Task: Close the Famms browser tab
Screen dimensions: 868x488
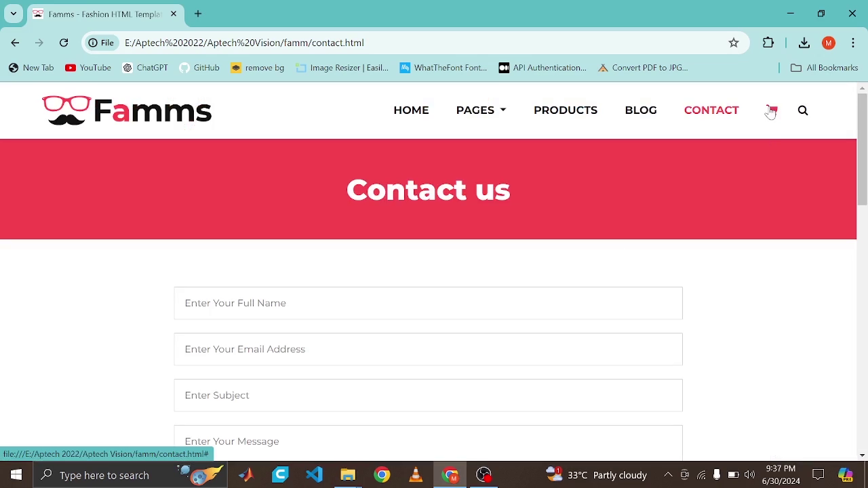Action: click(x=174, y=14)
